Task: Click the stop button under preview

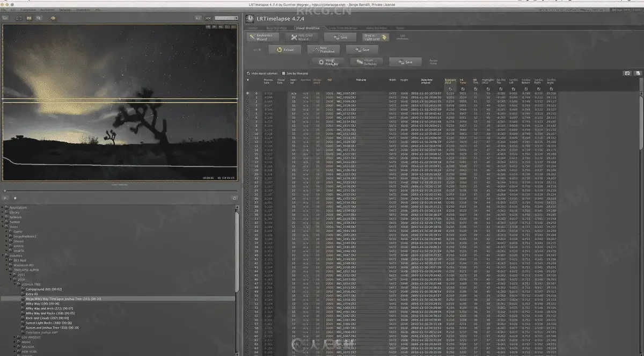Action: coord(15,198)
